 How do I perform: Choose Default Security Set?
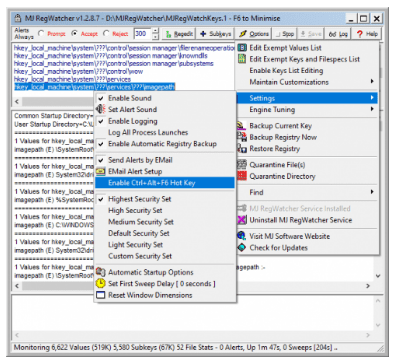click(165, 233)
